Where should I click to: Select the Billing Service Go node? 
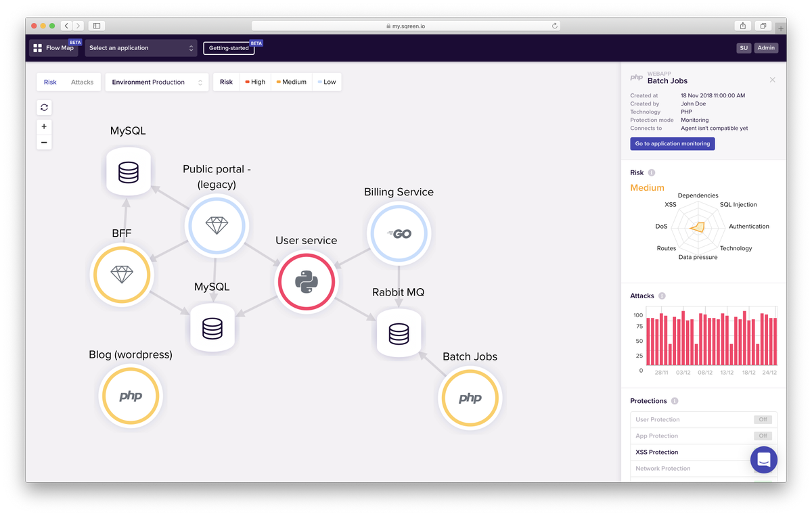pyautogui.click(x=399, y=233)
